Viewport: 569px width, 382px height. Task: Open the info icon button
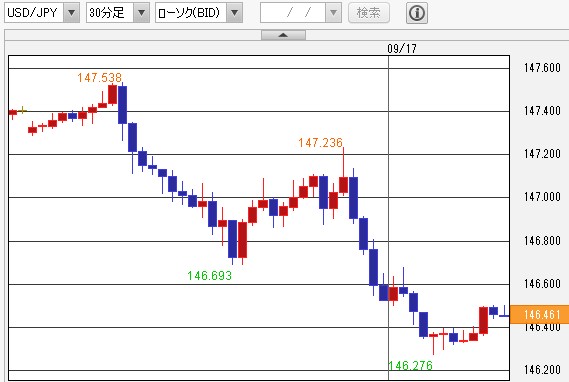(x=417, y=13)
